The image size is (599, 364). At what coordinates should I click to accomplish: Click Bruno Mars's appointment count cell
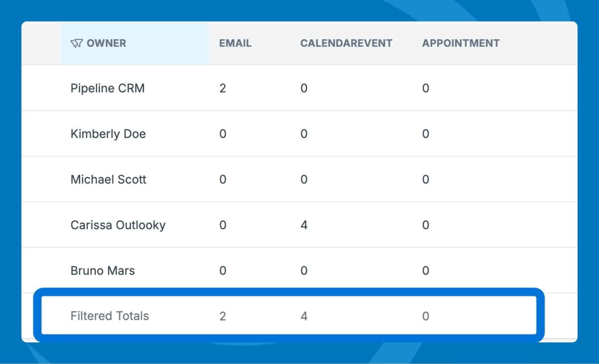426,271
